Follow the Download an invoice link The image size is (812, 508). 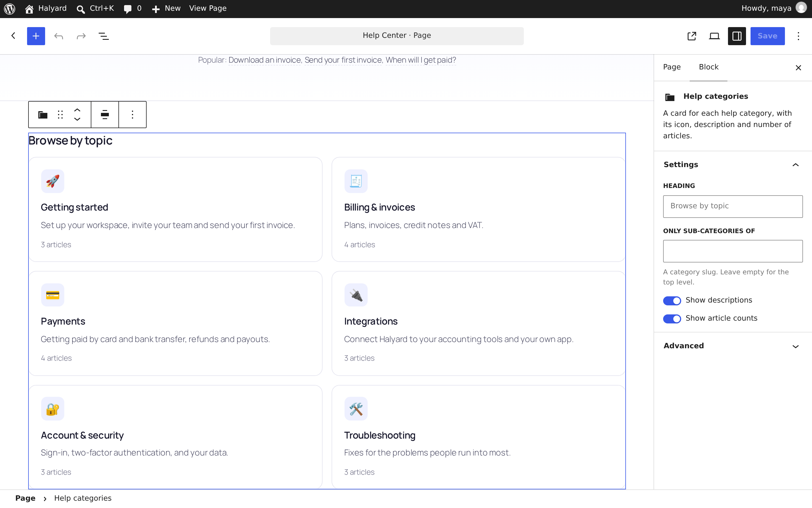pos(265,60)
